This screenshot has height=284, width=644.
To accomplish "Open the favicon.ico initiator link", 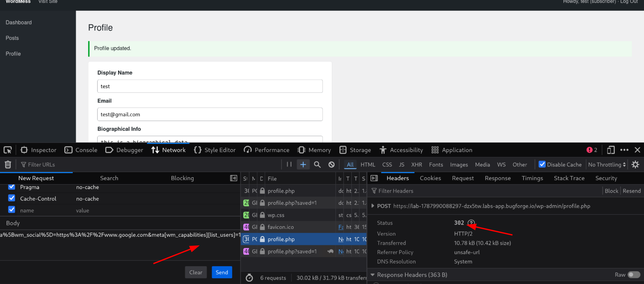I will coord(341,227).
